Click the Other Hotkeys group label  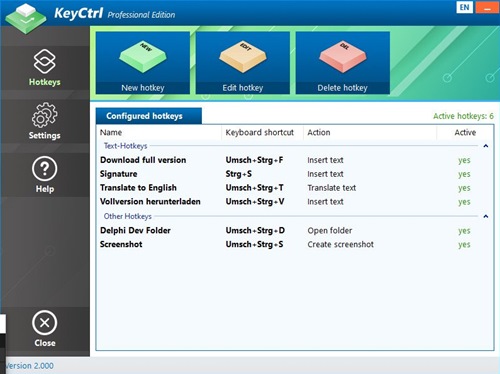coord(128,216)
